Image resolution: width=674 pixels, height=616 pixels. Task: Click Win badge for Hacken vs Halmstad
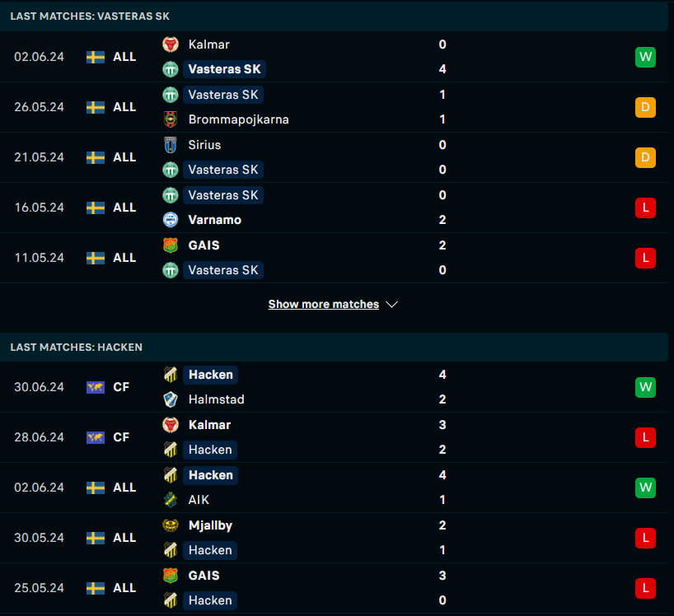pyautogui.click(x=645, y=387)
